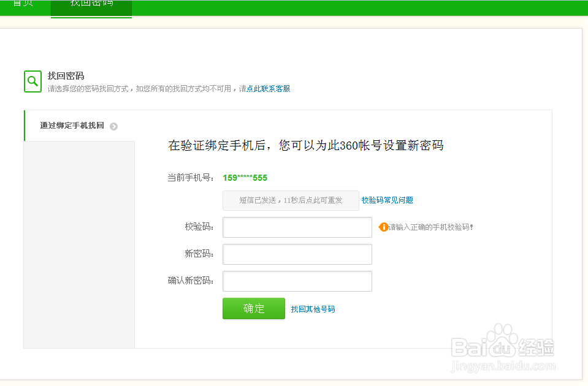Focus the 校验码 input field
This screenshot has height=386, width=588.
coord(297,227)
